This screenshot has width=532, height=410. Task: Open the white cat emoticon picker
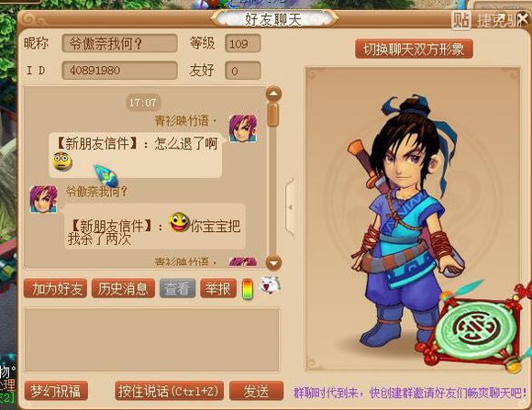pos(270,285)
